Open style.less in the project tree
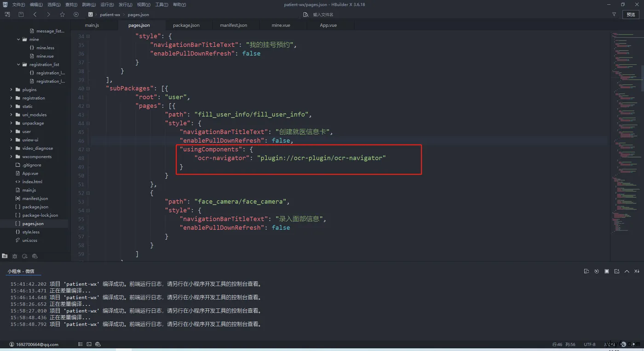This screenshot has height=351, width=644. tap(31, 232)
